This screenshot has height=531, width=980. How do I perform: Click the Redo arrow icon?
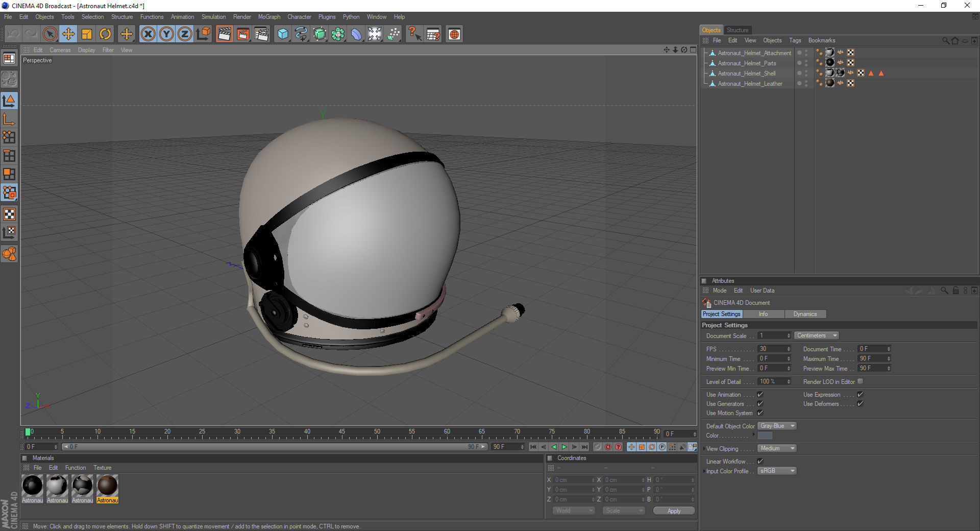coord(32,34)
